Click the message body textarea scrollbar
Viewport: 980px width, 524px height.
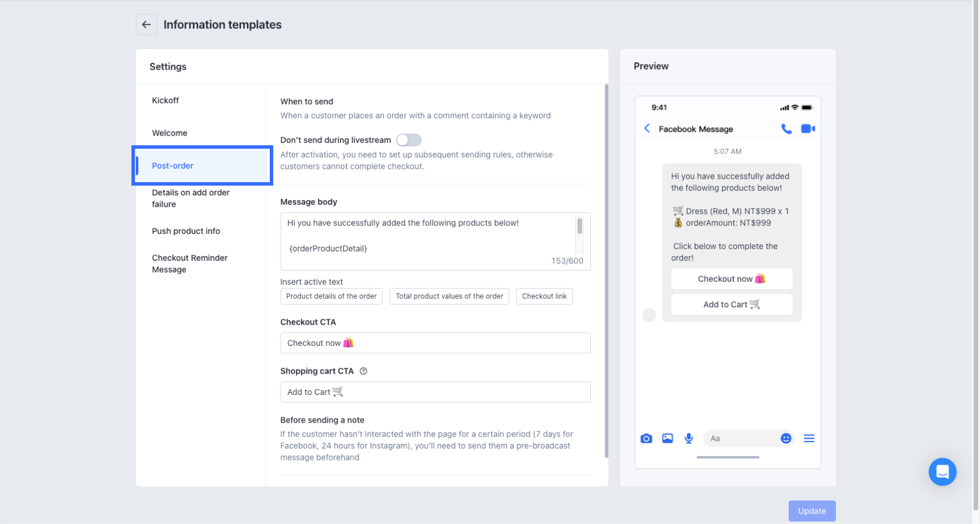[579, 227]
